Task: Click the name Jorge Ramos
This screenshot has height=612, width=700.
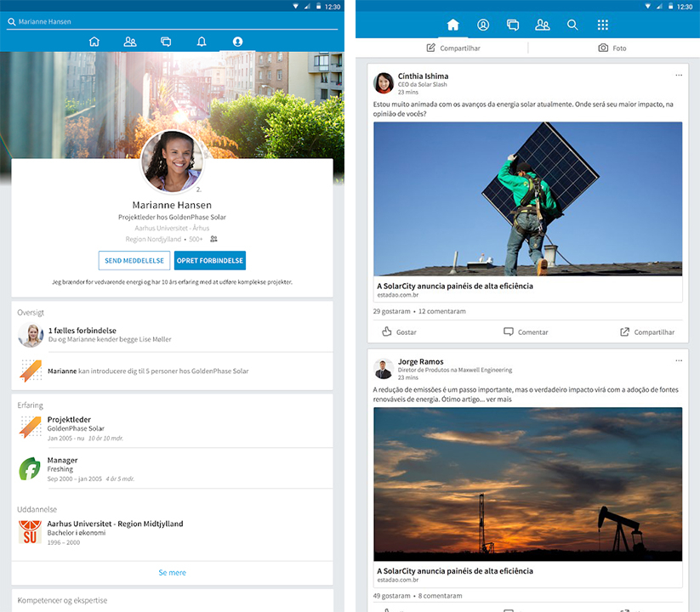Action: [420, 362]
